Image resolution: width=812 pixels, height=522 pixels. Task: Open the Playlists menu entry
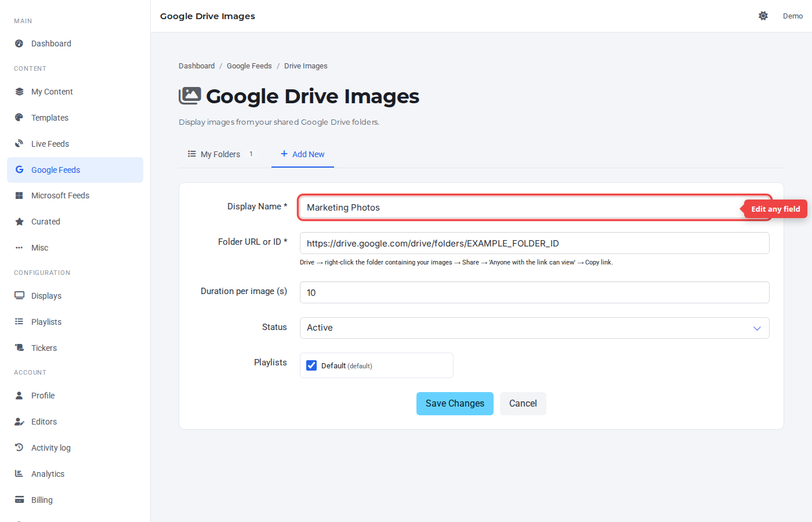(75, 322)
